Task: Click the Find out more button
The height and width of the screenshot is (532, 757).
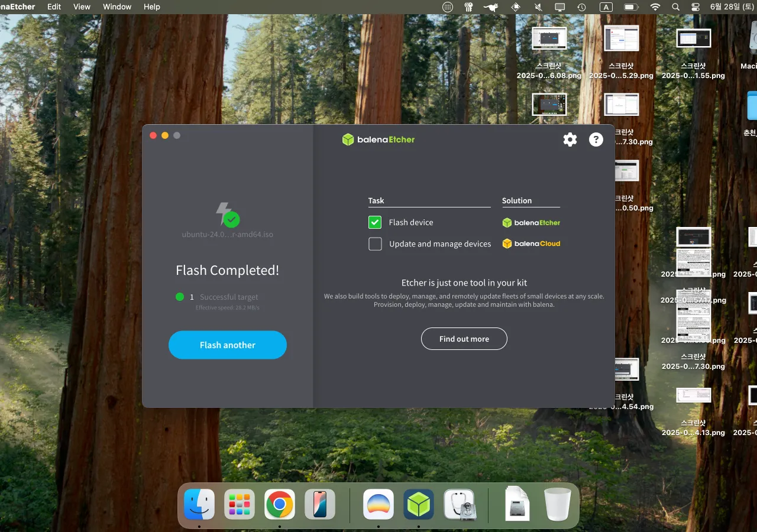Action: click(464, 339)
